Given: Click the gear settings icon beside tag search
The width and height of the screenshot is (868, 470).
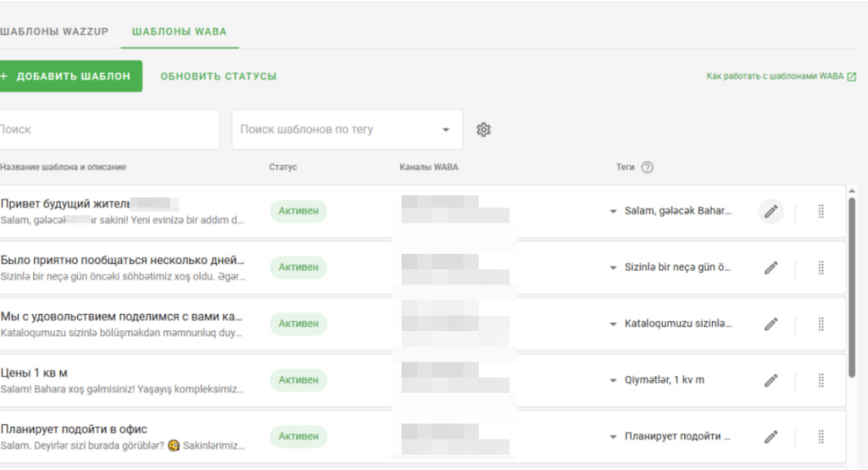Looking at the screenshot, I should click(x=483, y=130).
